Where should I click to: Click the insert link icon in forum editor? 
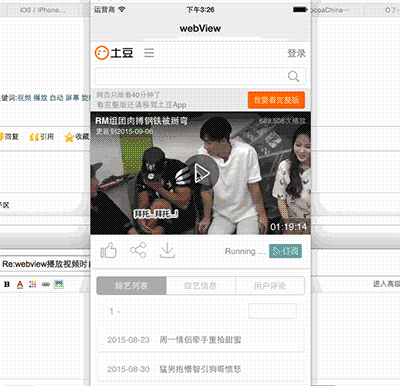pyautogui.click(x=46, y=284)
